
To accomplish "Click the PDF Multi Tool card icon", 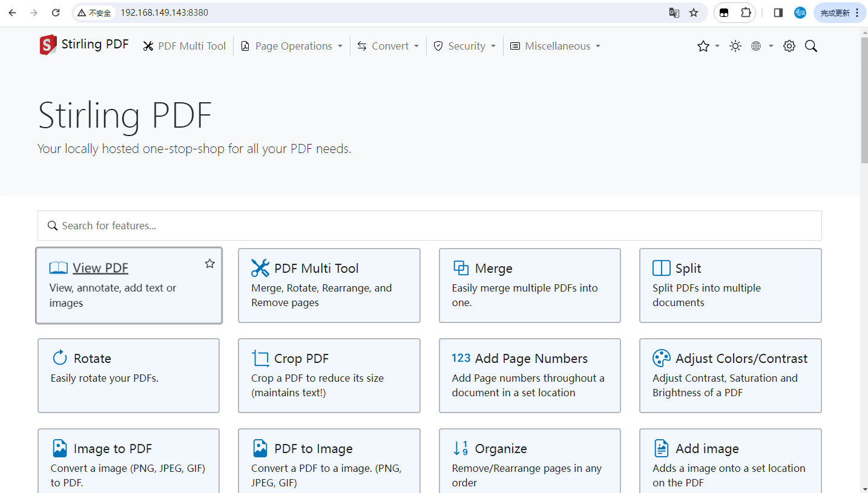I will [260, 268].
